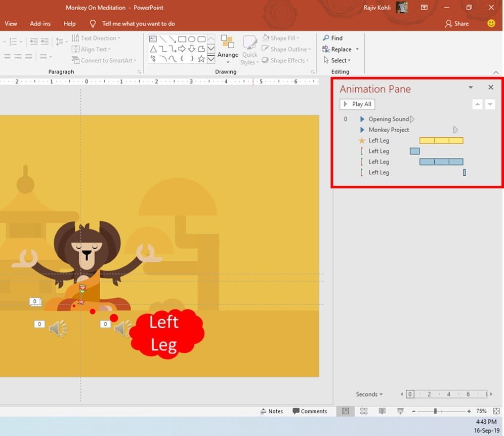This screenshot has width=504, height=436.
Task: Select the 5-Point Star shape
Action: [x=201, y=59]
